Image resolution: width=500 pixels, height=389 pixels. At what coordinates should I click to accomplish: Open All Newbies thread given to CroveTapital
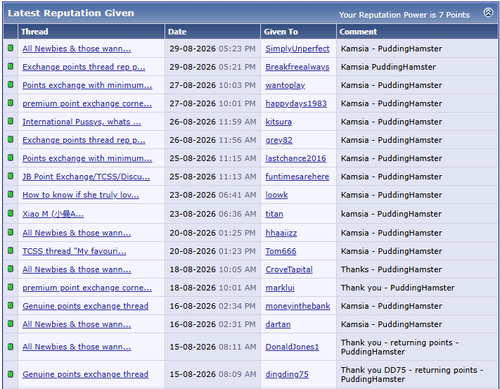[x=77, y=270]
